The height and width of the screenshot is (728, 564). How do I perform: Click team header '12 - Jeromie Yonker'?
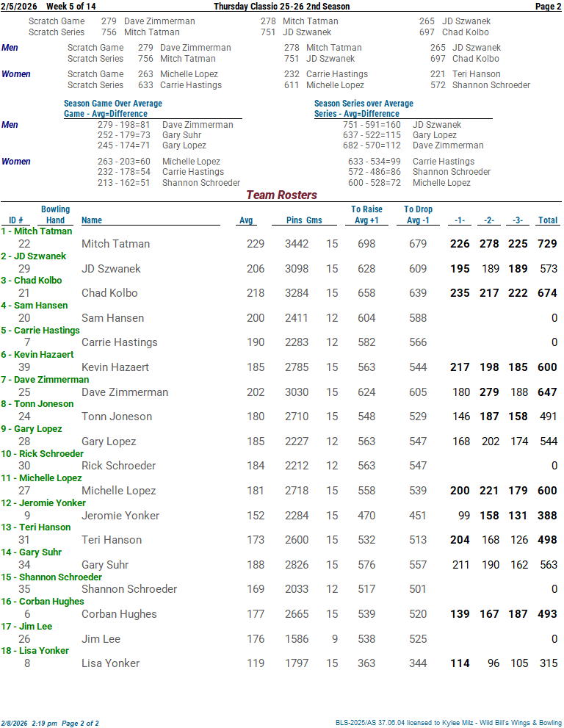(43, 502)
